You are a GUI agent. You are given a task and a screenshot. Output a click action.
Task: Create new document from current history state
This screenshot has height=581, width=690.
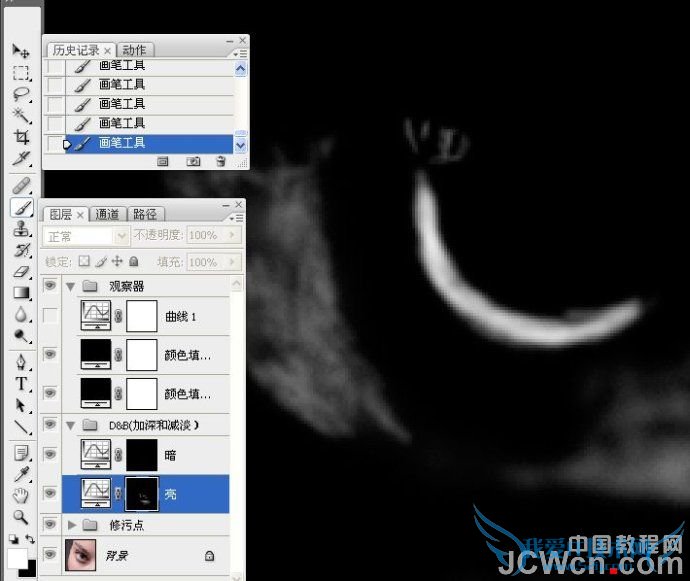click(162, 162)
